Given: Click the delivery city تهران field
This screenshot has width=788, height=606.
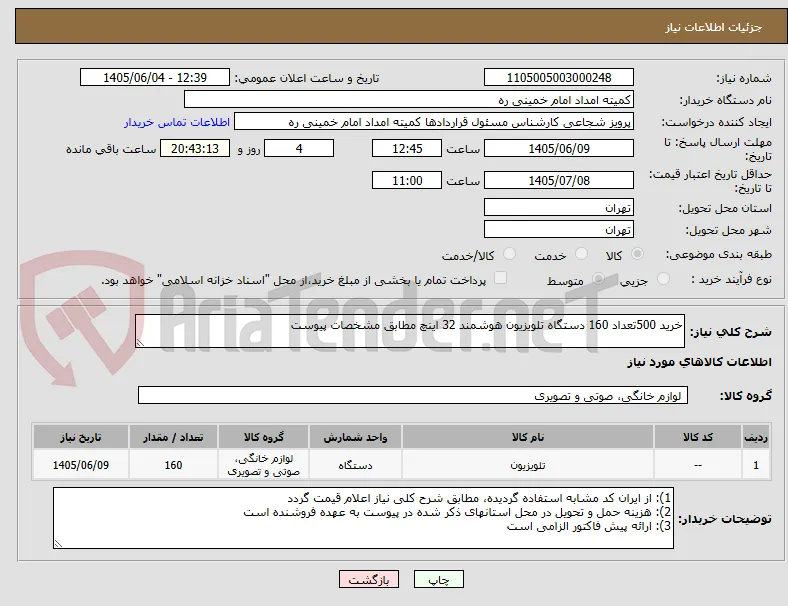Looking at the screenshot, I should point(559,229).
